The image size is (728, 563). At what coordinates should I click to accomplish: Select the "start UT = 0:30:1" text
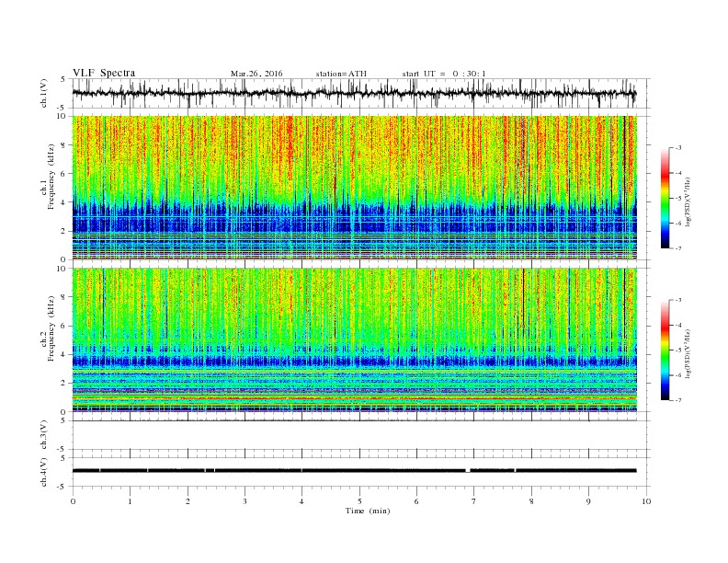(x=444, y=74)
